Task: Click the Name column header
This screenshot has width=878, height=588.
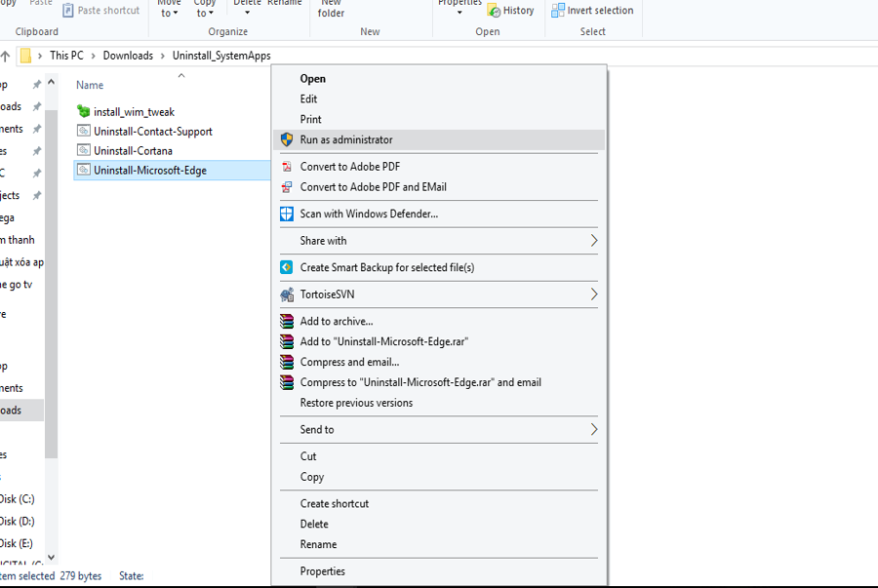Action: [90, 85]
